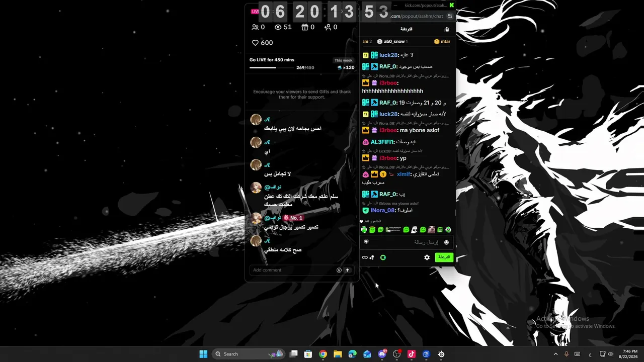Image resolution: width=644 pixels, height=362 pixels.
Task: Click the heart likes icon showing 600
Action: tap(255, 43)
